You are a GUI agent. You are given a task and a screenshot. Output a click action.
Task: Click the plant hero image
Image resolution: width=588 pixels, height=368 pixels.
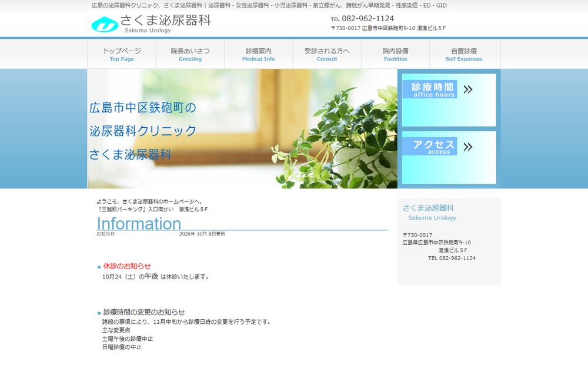pyautogui.click(x=242, y=128)
